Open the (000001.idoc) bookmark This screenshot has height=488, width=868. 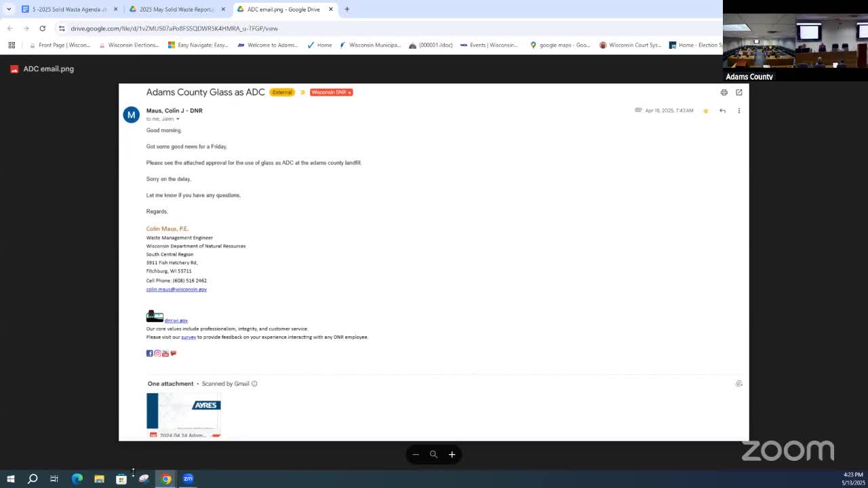(431, 45)
